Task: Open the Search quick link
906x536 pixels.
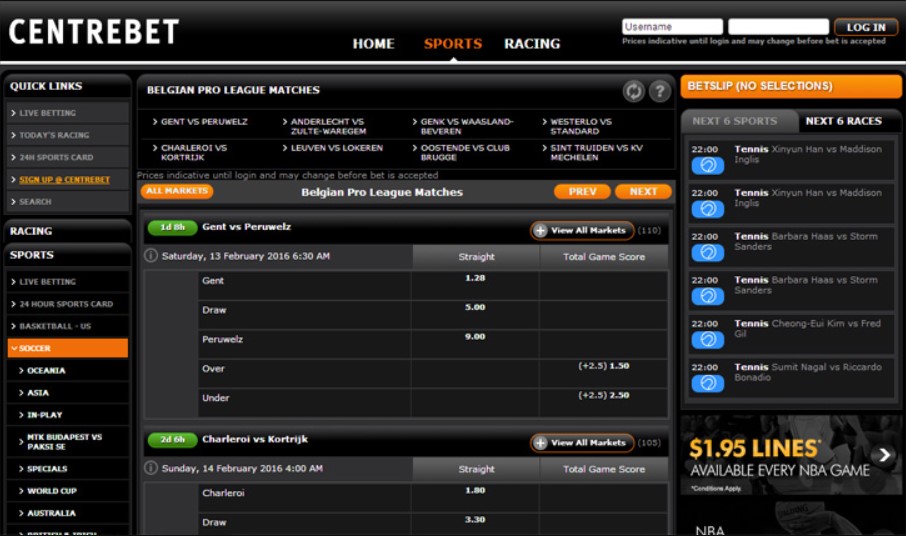Action: click(x=68, y=202)
